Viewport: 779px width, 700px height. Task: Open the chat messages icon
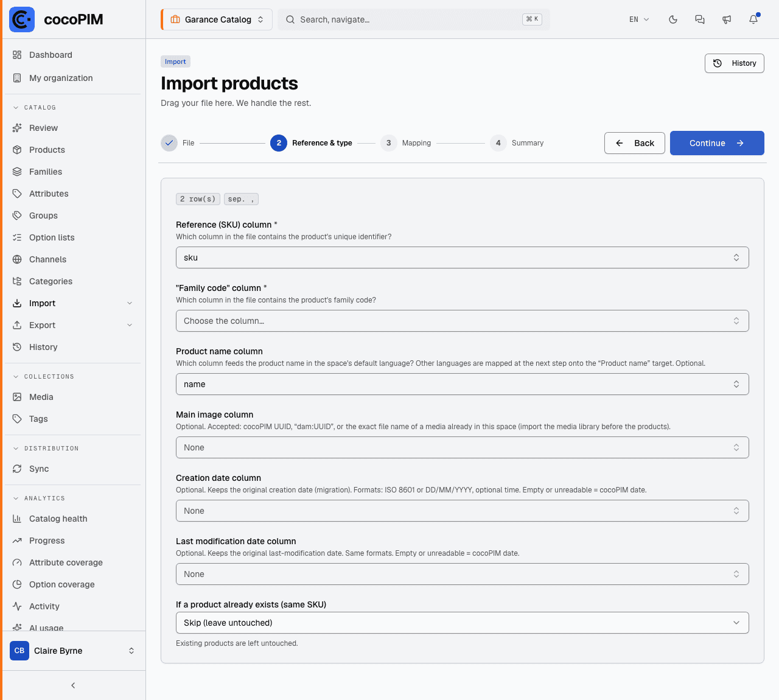click(700, 19)
